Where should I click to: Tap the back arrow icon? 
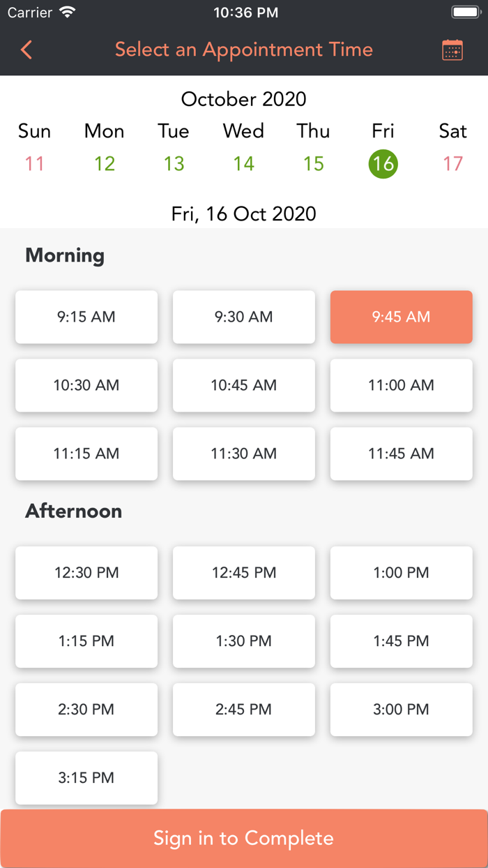point(26,50)
